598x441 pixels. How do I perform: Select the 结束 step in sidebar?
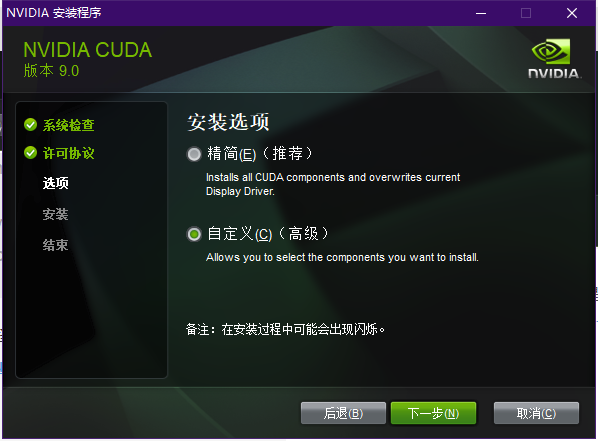[x=56, y=245]
